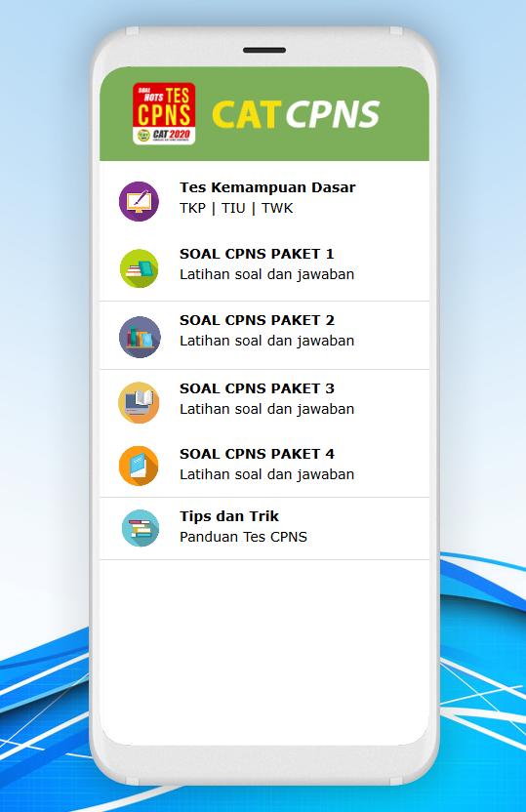Select SOAL CPNS PAKET 1 title
The image size is (526, 812).
tap(257, 254)
